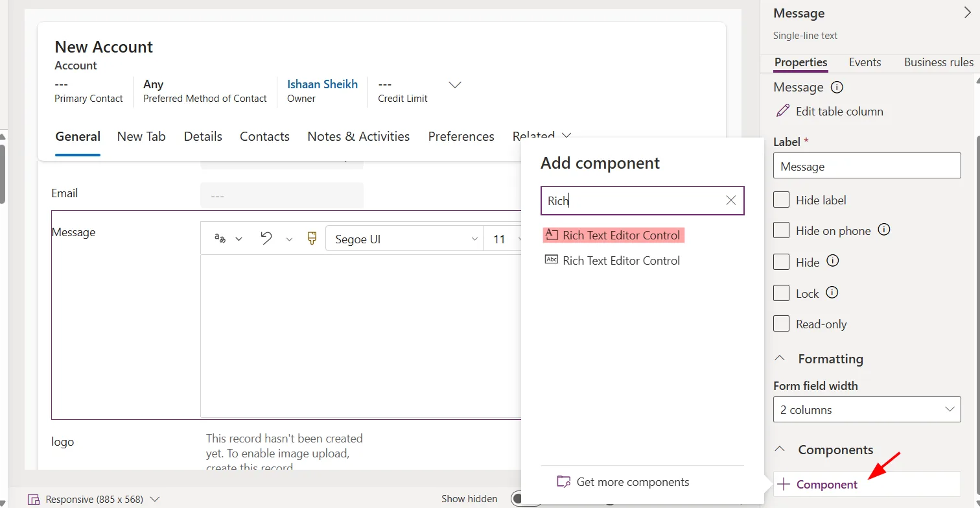
Task: Click the Get more components folder icon
Action: pyautogui.click(x=564, y=482)
